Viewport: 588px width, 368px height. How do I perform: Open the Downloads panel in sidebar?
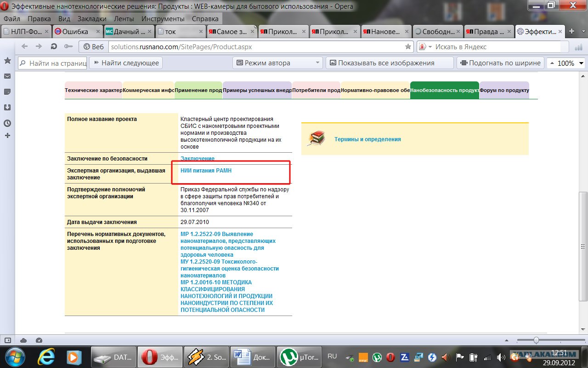point(7,107)
